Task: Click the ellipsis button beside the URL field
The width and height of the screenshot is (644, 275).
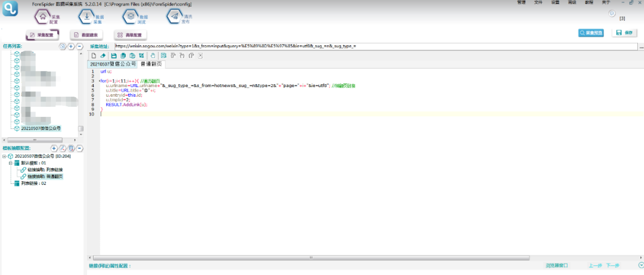Action: coord(641,47)
